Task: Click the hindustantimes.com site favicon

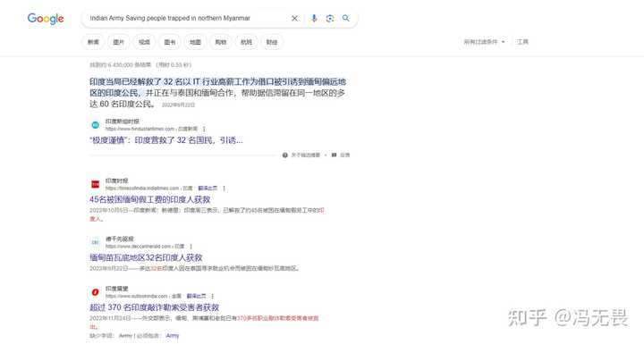Action: point(96,125)
